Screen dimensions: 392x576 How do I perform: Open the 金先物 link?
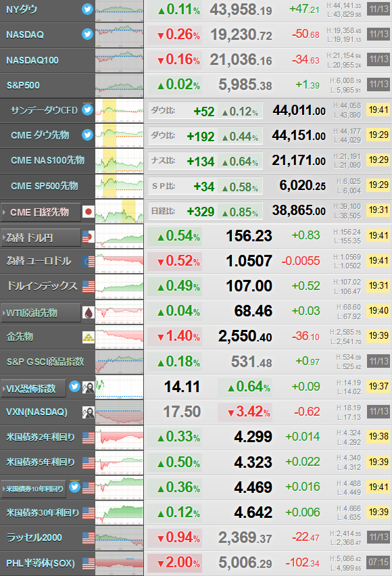tap(20, 337)
